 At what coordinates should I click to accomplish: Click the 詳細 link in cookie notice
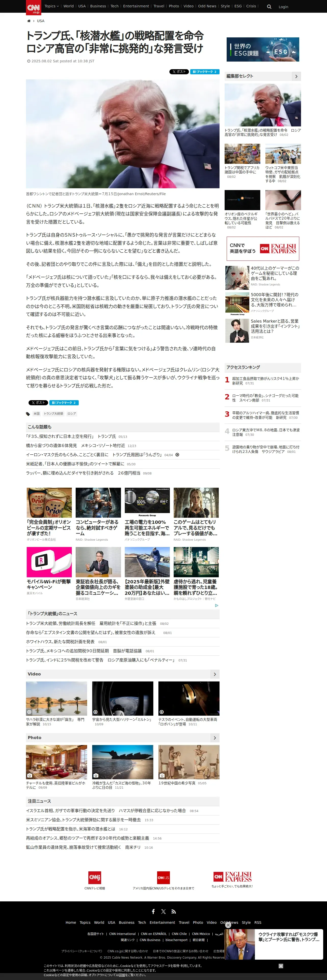point(122,975)
